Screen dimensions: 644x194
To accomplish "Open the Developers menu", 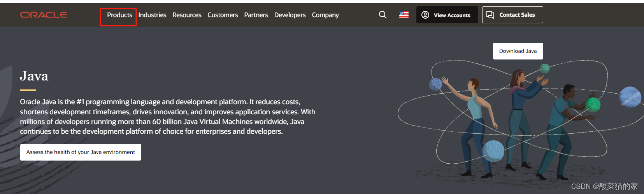I will click(x=290, y=15).
